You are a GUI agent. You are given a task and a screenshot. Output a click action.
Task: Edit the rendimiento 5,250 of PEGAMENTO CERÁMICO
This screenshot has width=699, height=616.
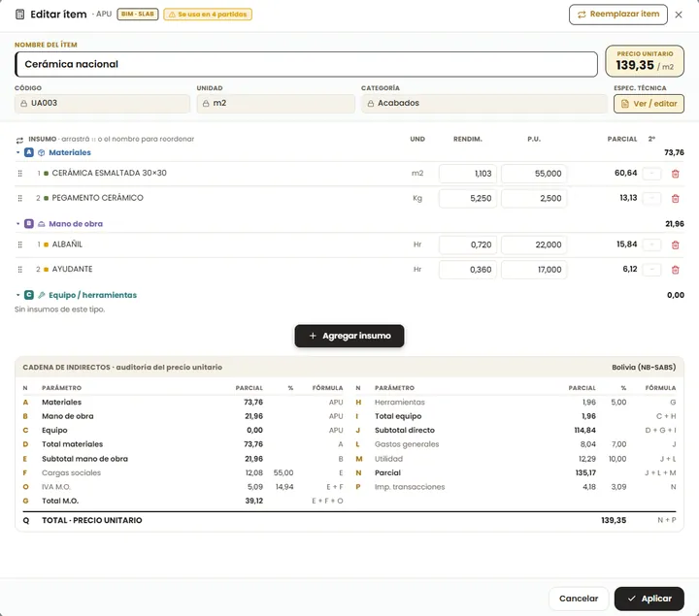pyautogui.click(x=468, y=199)
